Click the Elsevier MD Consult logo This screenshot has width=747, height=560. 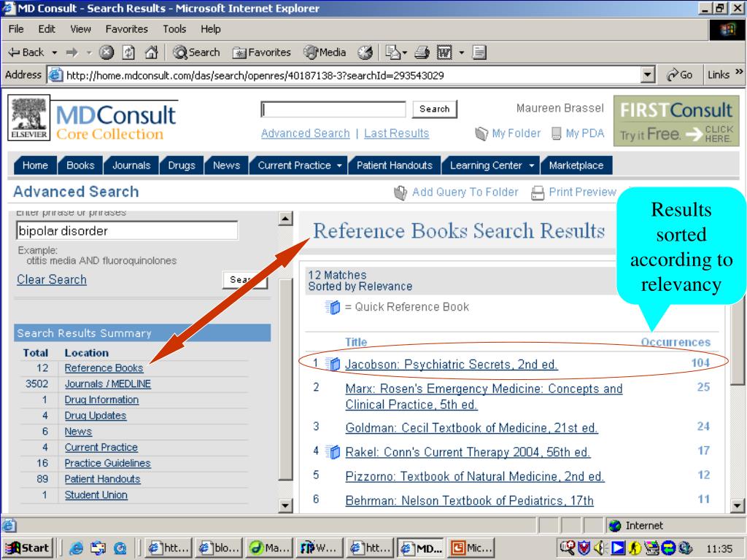coord(93,118)
